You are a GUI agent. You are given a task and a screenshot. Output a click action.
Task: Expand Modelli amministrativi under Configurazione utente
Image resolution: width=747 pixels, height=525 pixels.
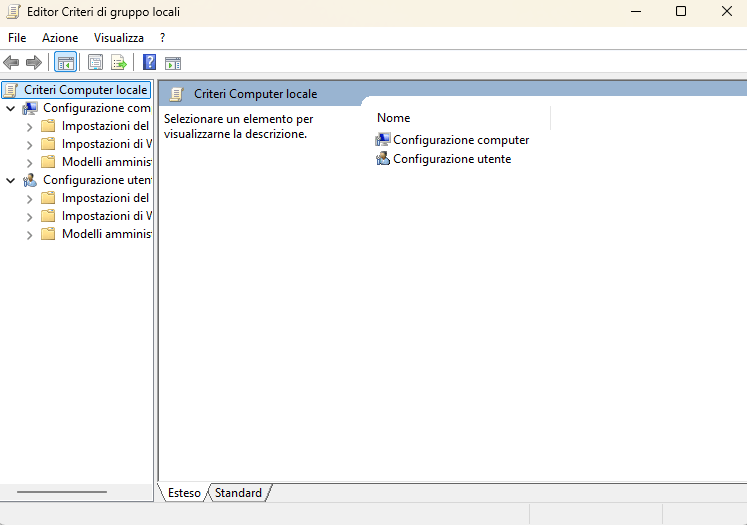click(x=29, y=234)
